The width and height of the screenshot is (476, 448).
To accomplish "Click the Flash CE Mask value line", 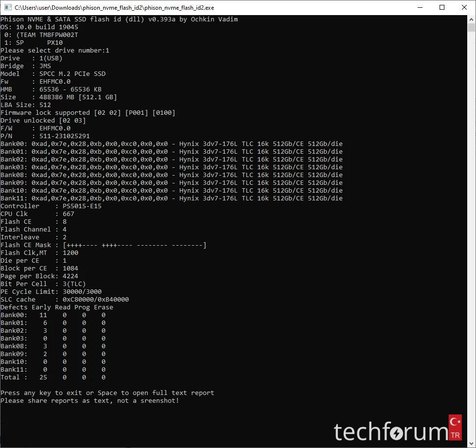I will pyautogui.click(x=103, y=245).
